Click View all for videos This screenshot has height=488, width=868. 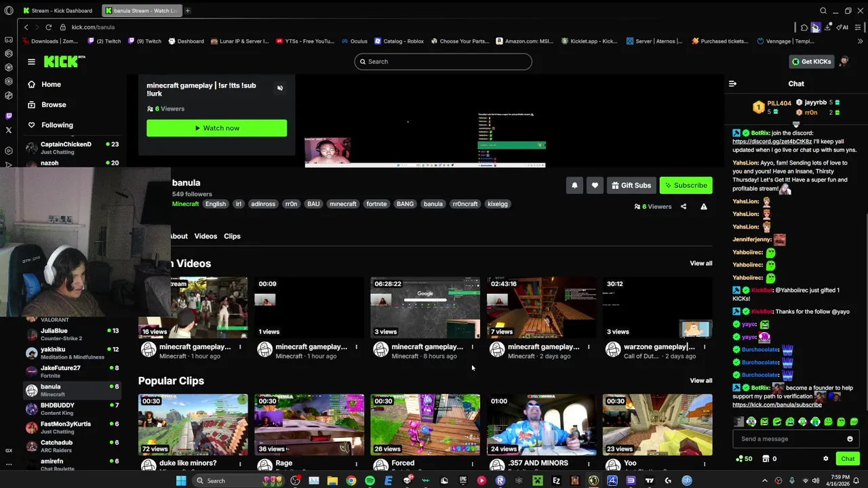pyautogui.click(x=701, y=263)
